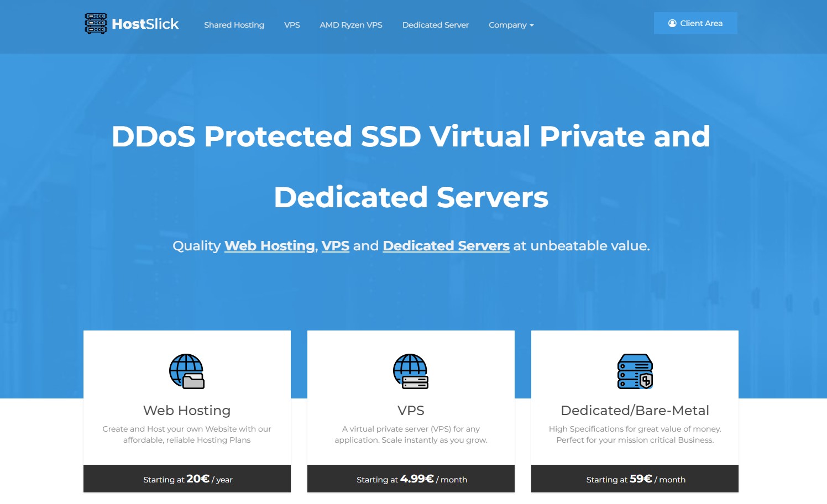Screen dimensions: 827x504
Task: Click the HostSlick server rack logo icon
Action: 96,24
